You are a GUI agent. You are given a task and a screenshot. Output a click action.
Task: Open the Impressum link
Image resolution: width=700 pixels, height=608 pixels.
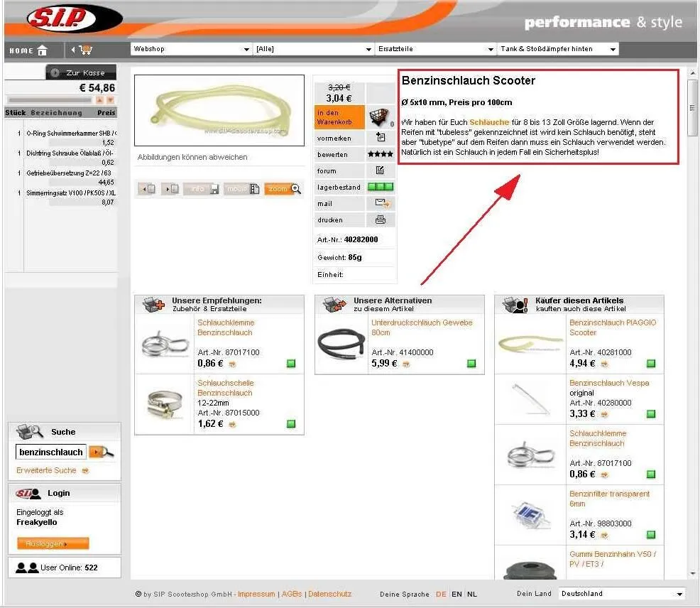point(256,595)
